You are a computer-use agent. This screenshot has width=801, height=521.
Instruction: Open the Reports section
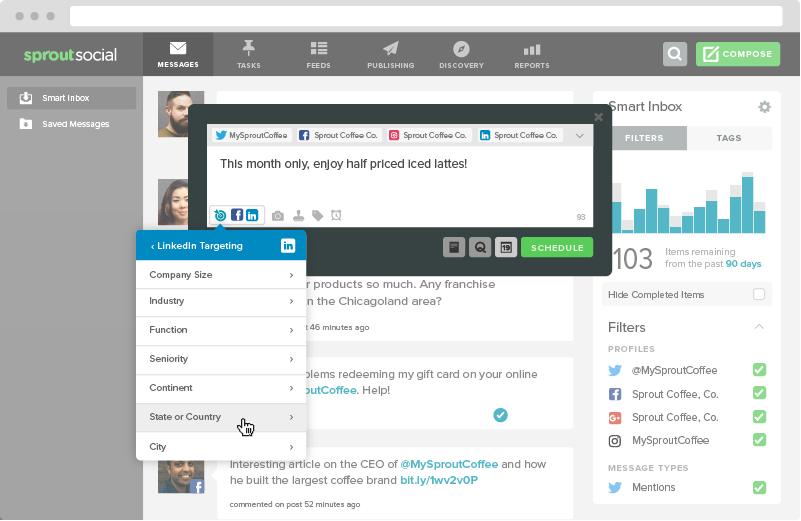532,54
